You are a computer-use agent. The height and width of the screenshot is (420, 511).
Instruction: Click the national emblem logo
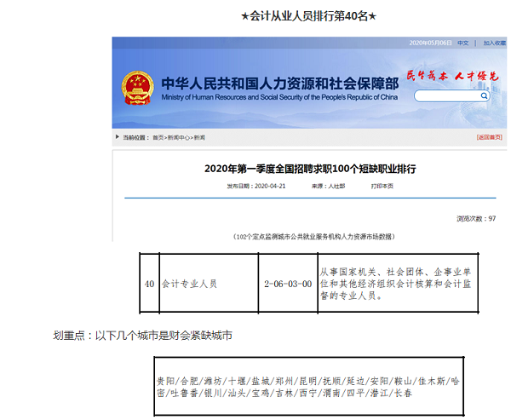[x=137, y=88]
